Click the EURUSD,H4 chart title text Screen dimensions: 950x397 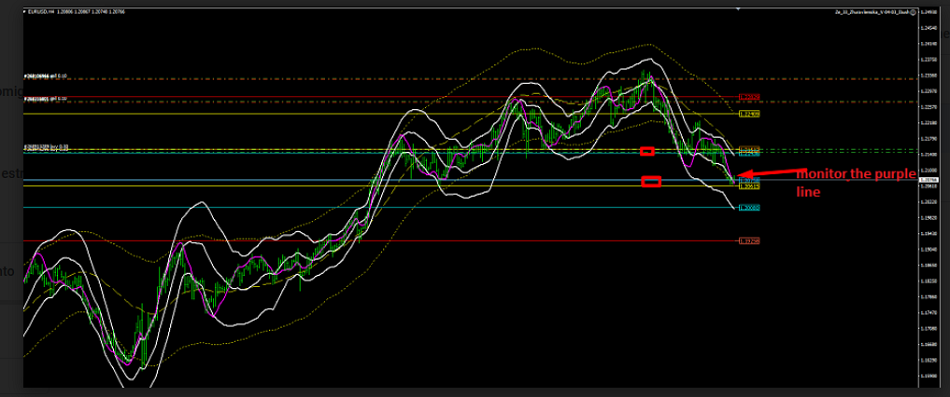tap(41, 12)
